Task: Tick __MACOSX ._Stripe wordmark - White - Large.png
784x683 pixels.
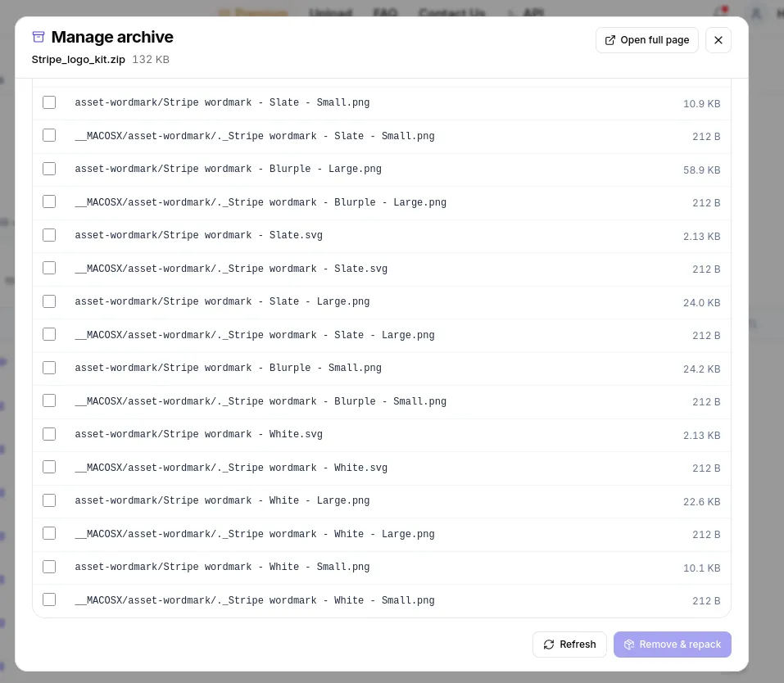Action: pyautogui.click(x=49, y=533)
